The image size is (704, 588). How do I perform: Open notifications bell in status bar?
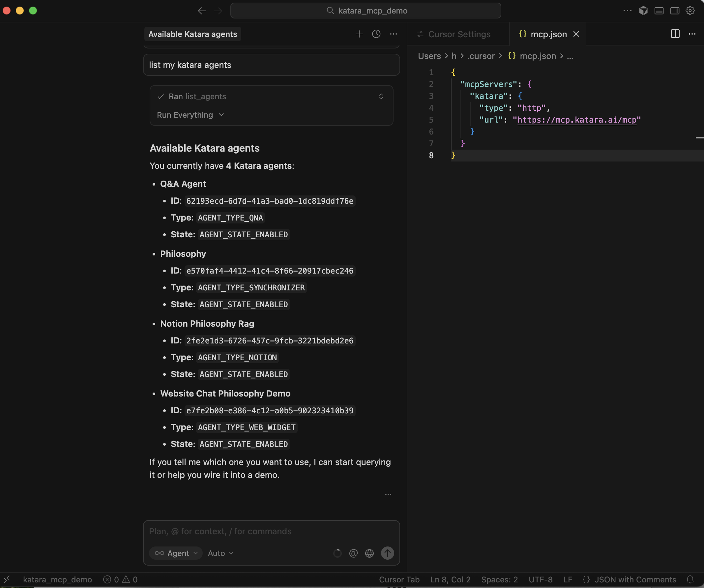[x=690, y=580]
